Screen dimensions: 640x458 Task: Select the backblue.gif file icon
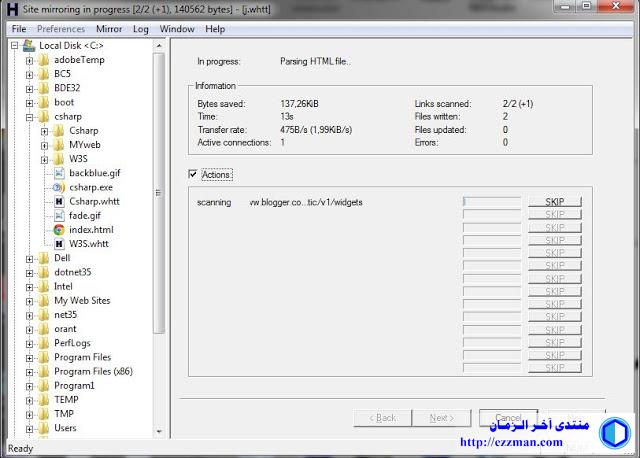(x=59, y=173)
